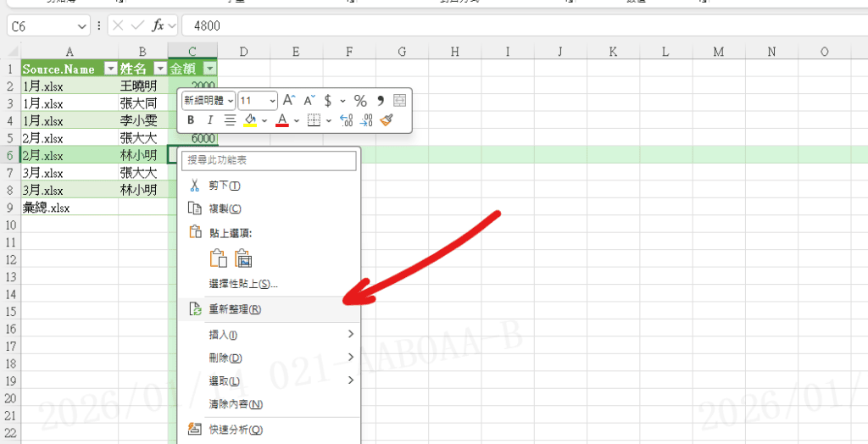868x444 pixels.
Task: Choose 複製 (Copy) from context menu
Action: click(225, 208)
